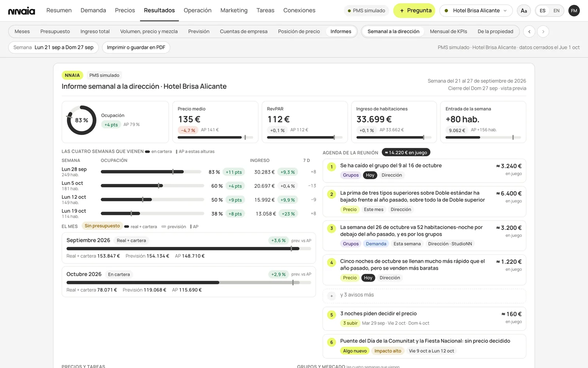
Task: Click the Precio medio bar indicator
Action: pos(215,138)
